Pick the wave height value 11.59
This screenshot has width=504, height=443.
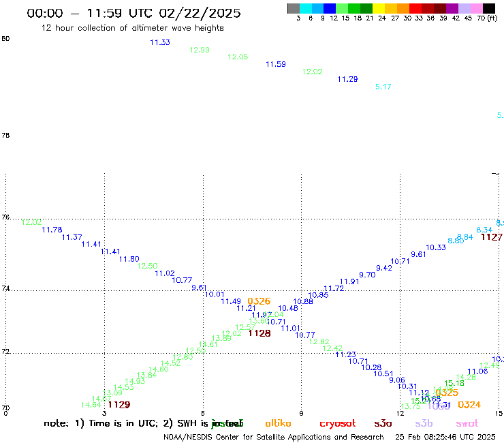point(276,64)
